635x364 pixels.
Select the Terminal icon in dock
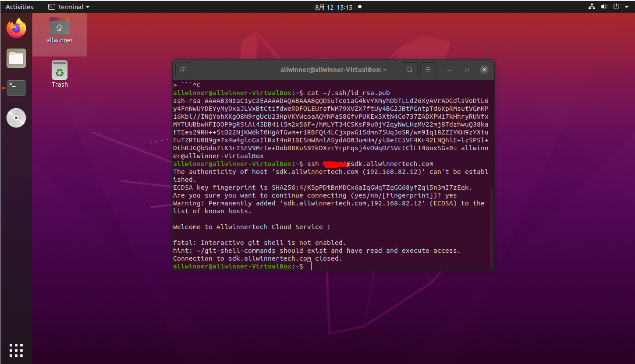point(16,88)
